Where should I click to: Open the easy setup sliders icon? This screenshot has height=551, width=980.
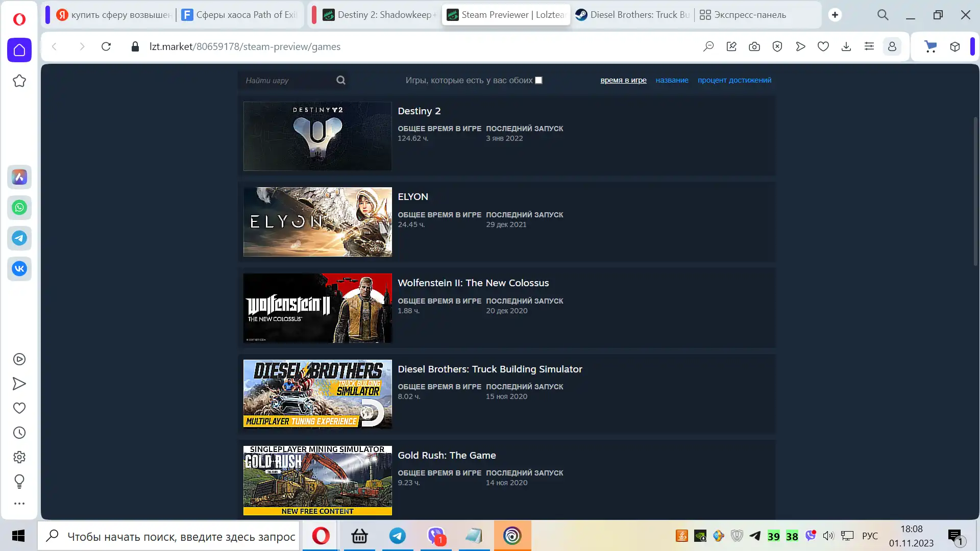(x=869, y=46)
